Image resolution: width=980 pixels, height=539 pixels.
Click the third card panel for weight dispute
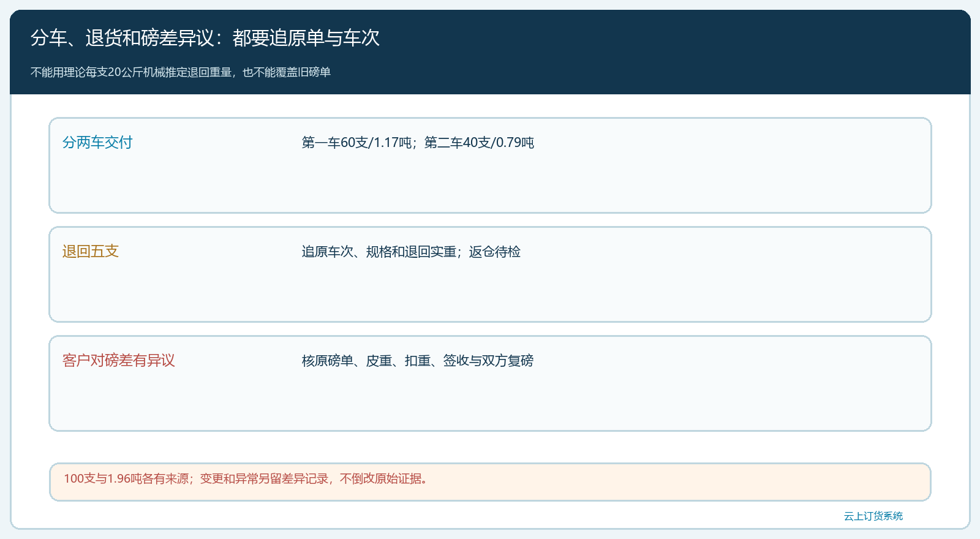click(490, 383)
